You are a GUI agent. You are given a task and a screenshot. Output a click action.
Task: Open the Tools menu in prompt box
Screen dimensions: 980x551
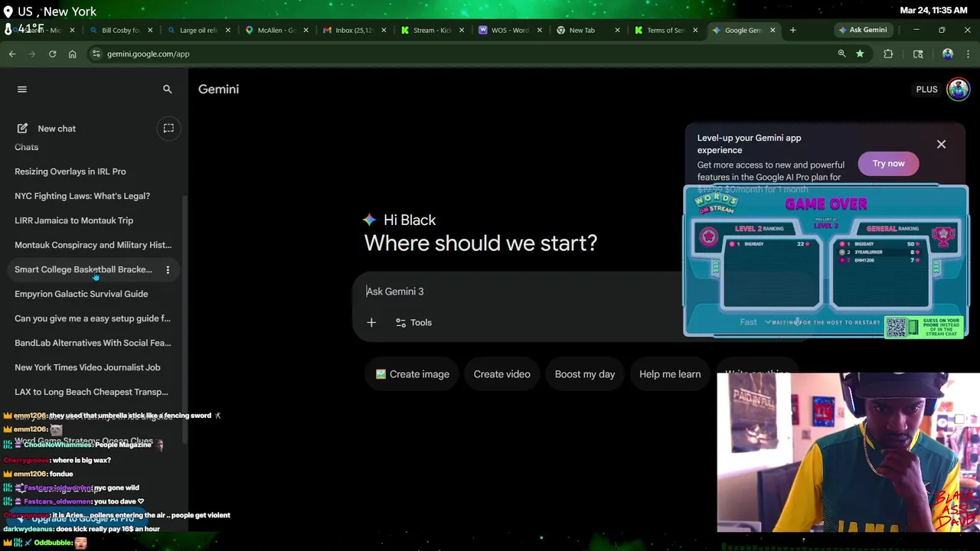(x=413, y=323)
